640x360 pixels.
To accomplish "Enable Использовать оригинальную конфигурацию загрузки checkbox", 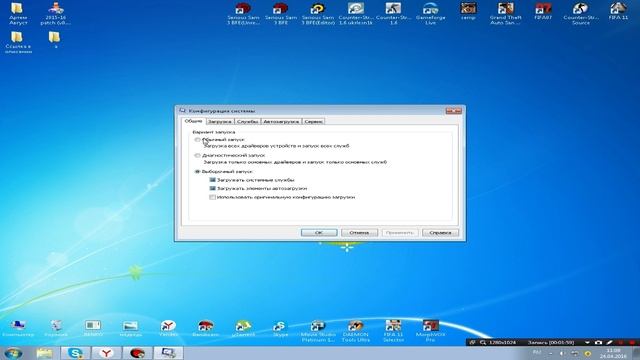I will (212, 197).
